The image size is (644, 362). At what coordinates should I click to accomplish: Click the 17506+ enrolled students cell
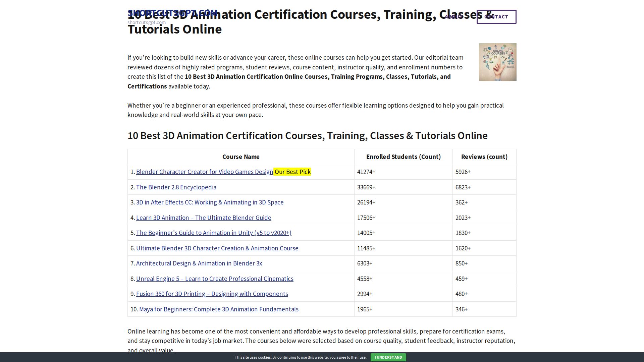tap(404, 218)
